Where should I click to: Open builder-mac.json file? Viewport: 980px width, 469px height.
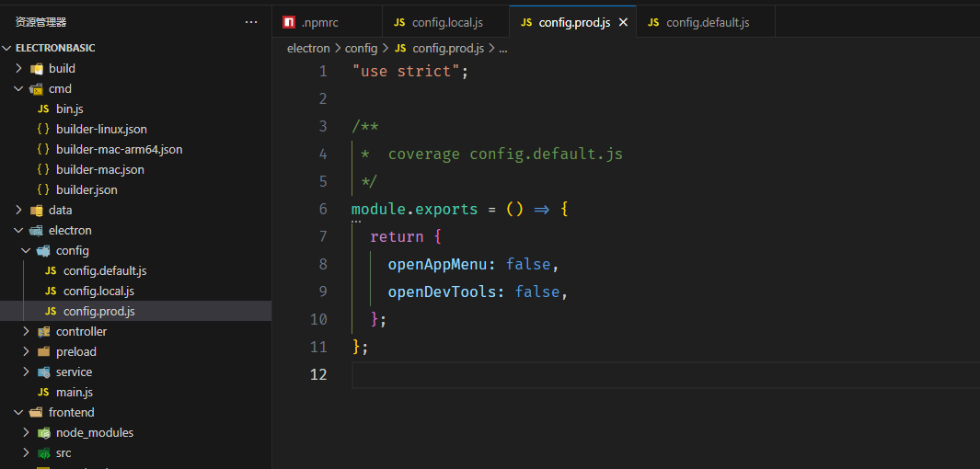click(x=100, y=169)
